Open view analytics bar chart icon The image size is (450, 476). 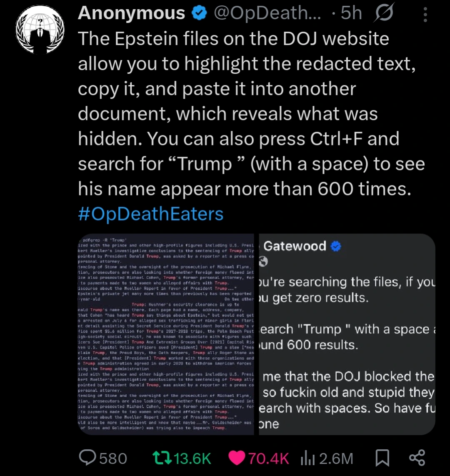pos(307,458)
